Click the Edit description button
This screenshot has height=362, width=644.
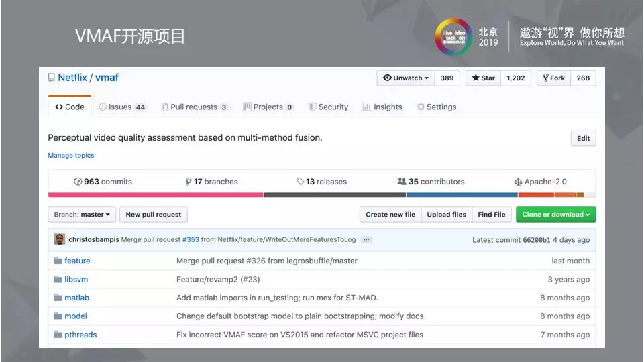[x=583, y=138]
